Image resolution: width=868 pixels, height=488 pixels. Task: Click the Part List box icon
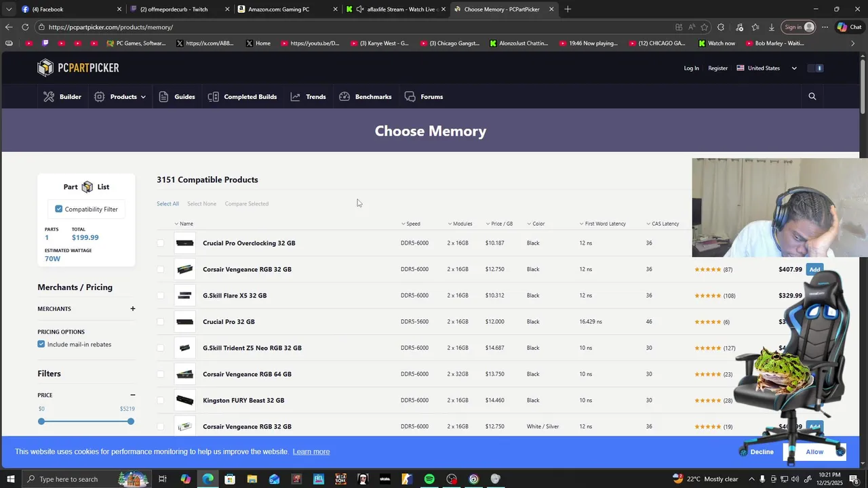pos(87,187)
